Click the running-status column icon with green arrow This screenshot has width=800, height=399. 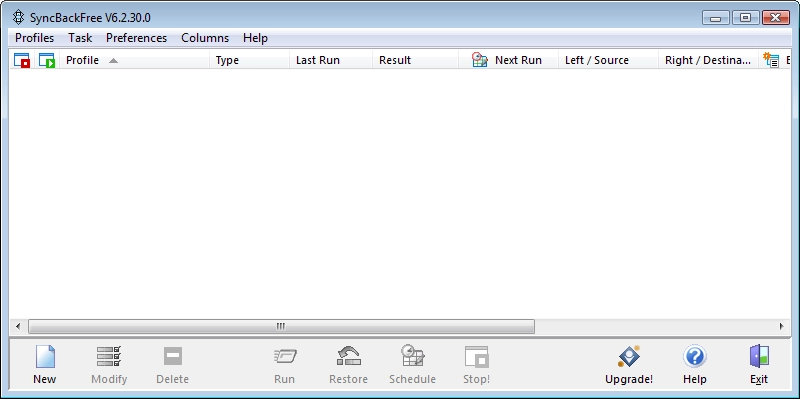pos(47,60)
